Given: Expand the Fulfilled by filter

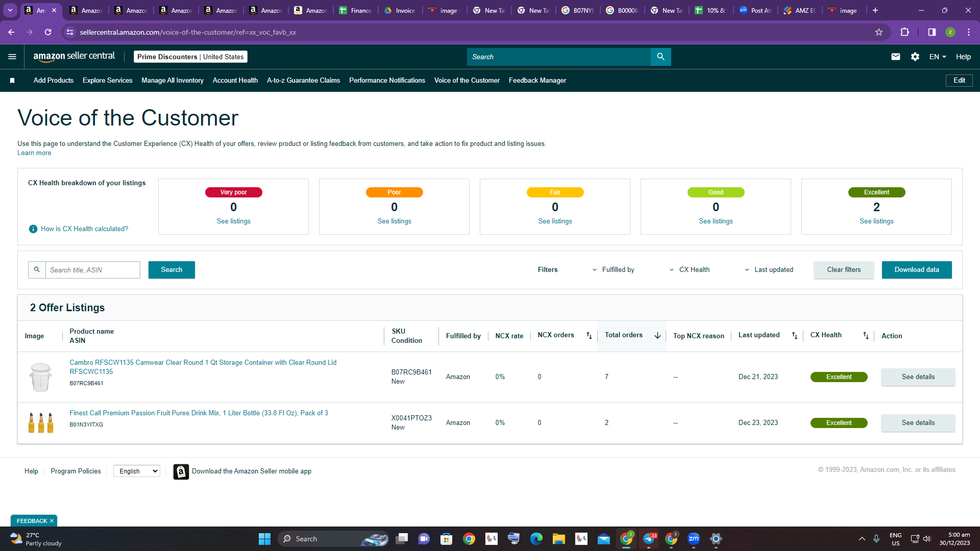Looking at the screenshot, I should point(613,270).
